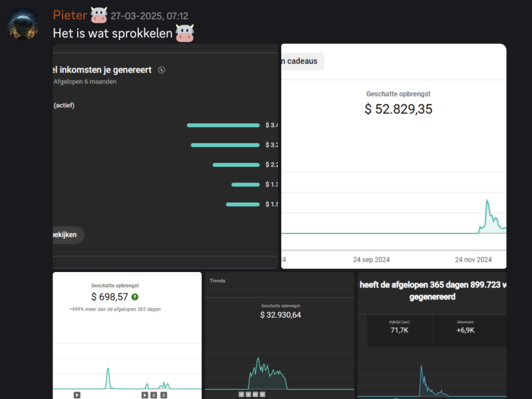Open the image showing $ 698,57 revenue
This screenshot has height=399, width=532.
coord(127,336)
